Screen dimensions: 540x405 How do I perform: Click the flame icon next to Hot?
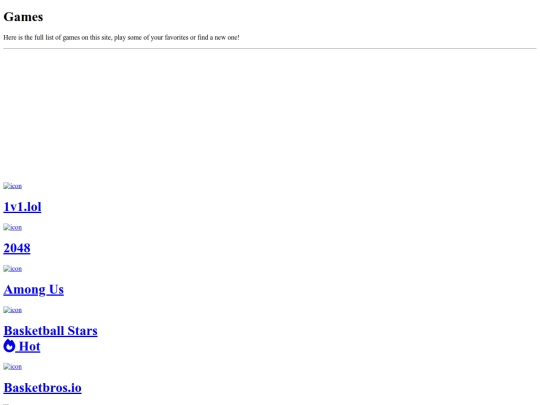[x=9, y=346]
